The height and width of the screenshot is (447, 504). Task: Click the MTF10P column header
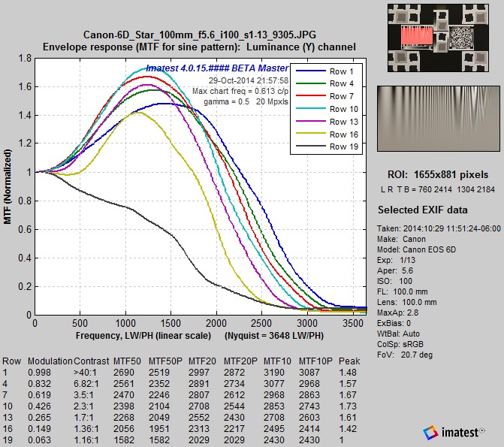tap(315, 361)
